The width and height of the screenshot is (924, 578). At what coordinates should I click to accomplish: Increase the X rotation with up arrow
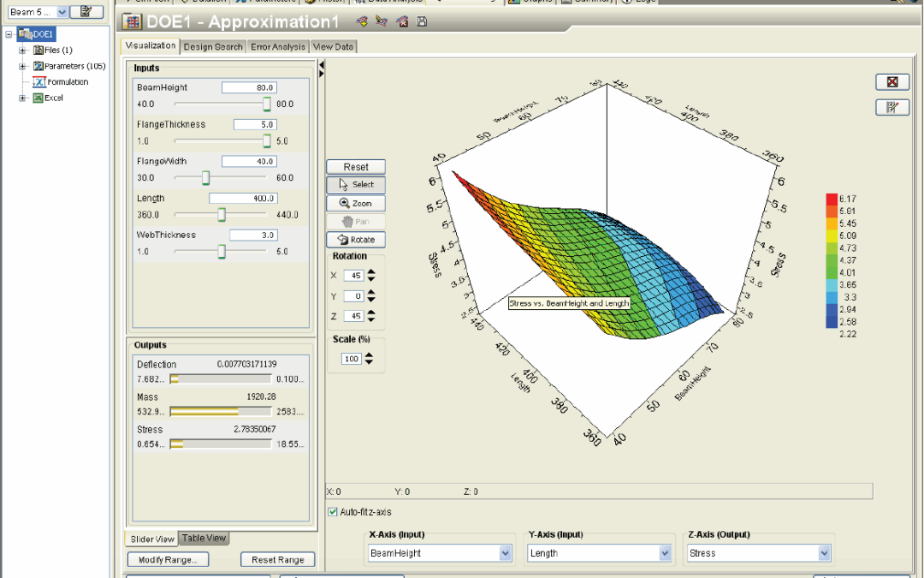(x=371, y=272)
